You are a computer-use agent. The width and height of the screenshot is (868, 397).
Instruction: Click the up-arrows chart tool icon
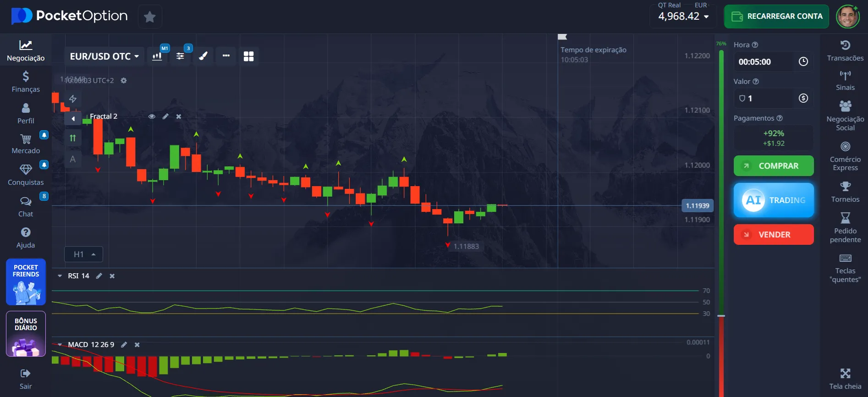tap(73, 138)
